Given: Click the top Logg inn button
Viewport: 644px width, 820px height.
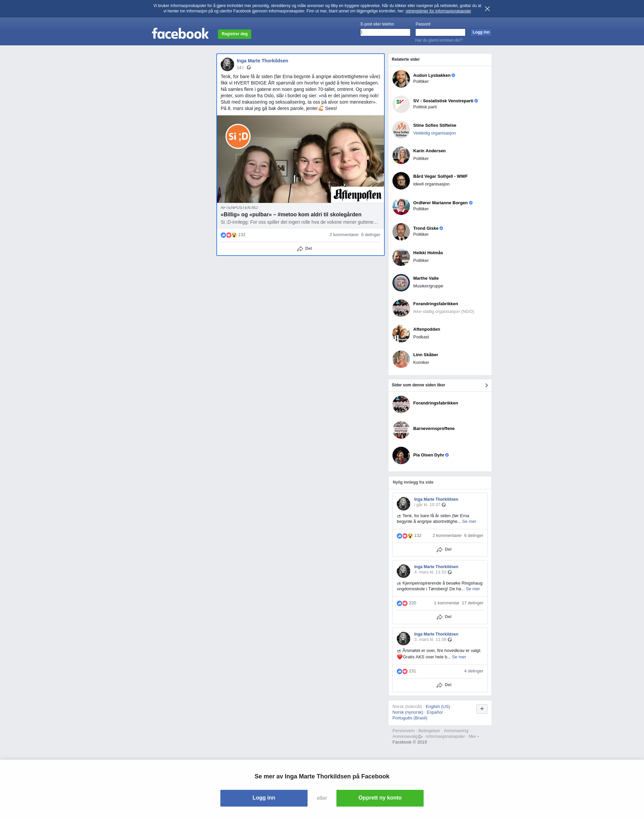Looking at the screenshot, I should [x=481, y=33].
